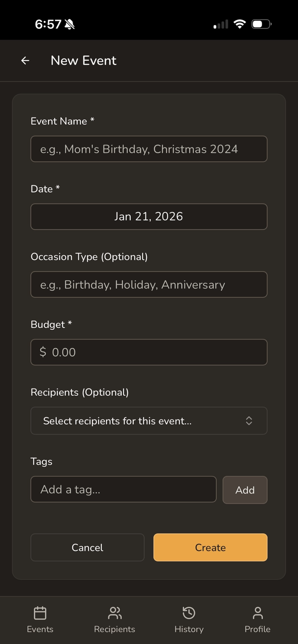Tap the Wi-Fi status icon
This screenshot has height=644, width=298.
[x=240, y=24]
